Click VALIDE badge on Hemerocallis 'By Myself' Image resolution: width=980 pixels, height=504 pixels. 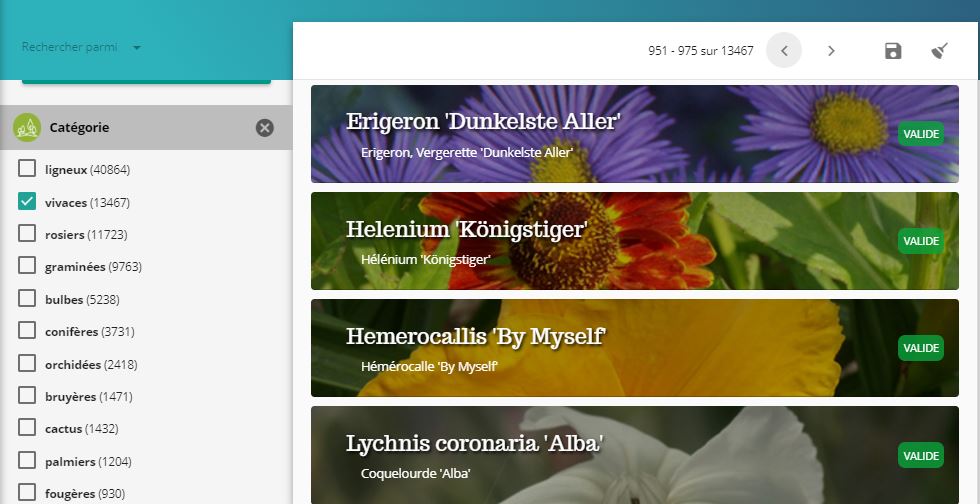click(x=921, y=348)
